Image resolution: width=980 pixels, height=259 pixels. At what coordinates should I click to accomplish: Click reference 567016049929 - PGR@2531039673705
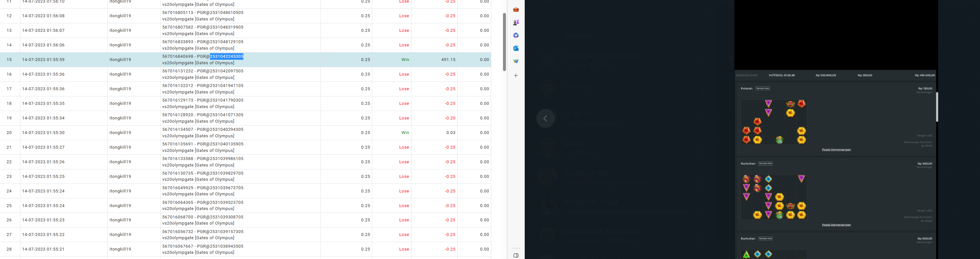(203, 188)
